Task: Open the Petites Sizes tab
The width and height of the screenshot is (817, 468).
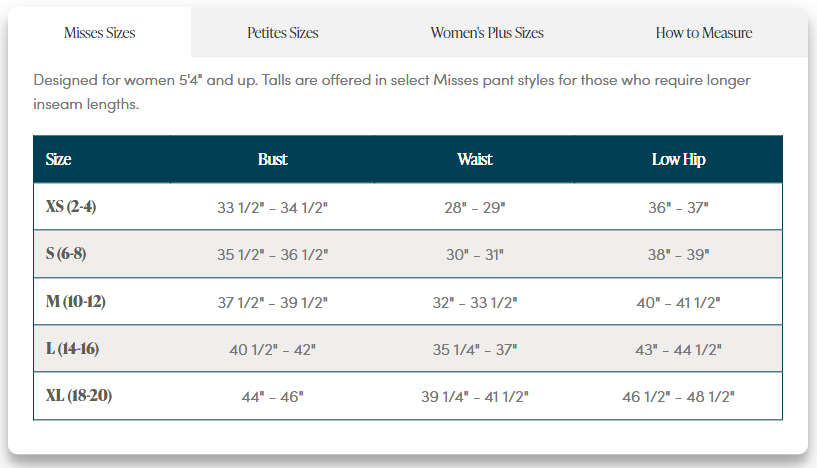Action: [283, 33]
